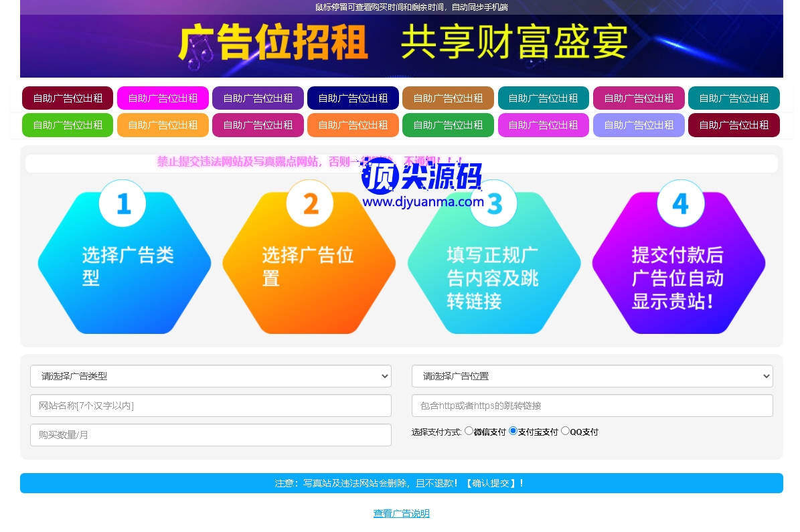Viewport: 800px width, 532px height.
Task: Choose the QQ支付 payment radio button
Action: 565,431
